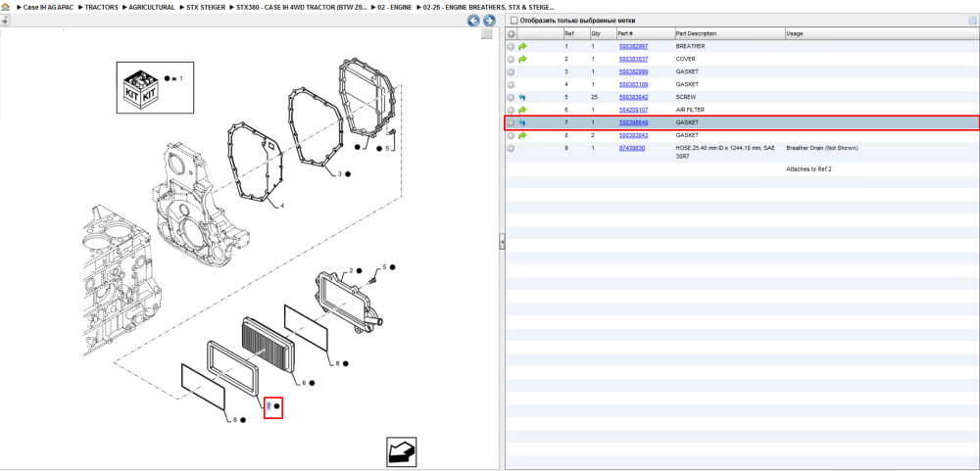
Task: Select callout 6 on the diagram
Action: click(x=304, y=383)
